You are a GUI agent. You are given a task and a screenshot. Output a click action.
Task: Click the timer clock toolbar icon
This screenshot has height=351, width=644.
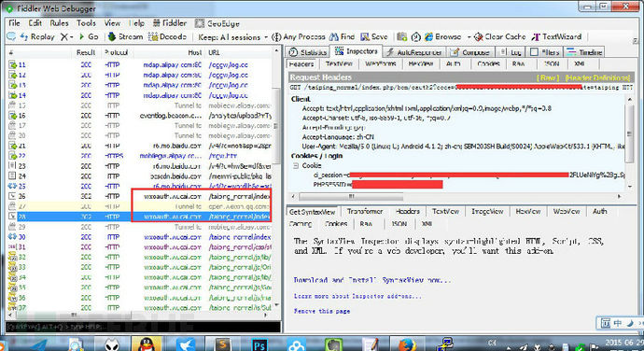point(415,36)
